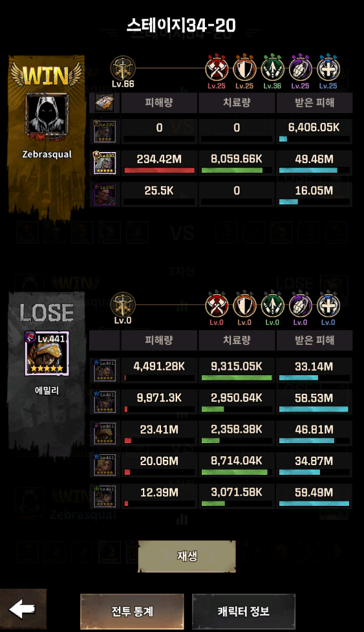Open the 전투 통계 tab
364x632 pixels.
(x=132, y=611)
